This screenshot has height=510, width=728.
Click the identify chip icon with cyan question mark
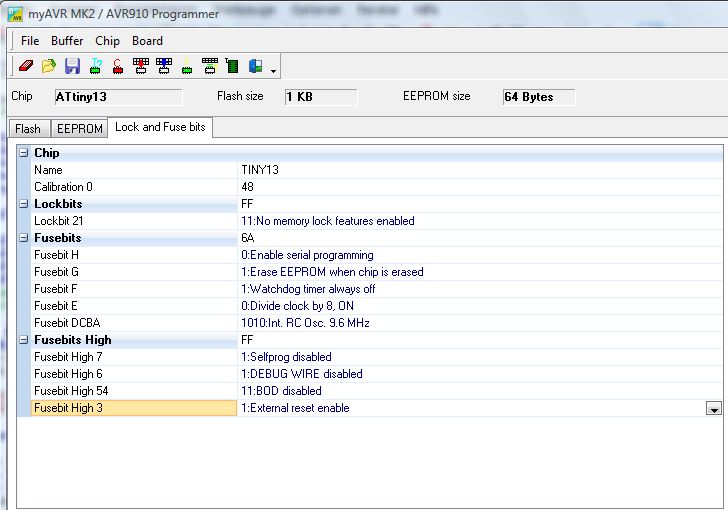tap(95, 66)
